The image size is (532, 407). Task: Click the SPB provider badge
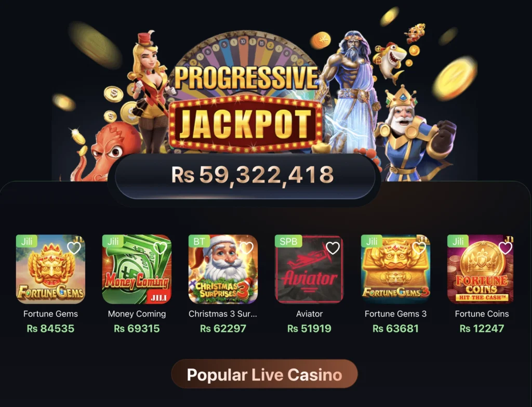pyautogui.click(x=288, y=241)
